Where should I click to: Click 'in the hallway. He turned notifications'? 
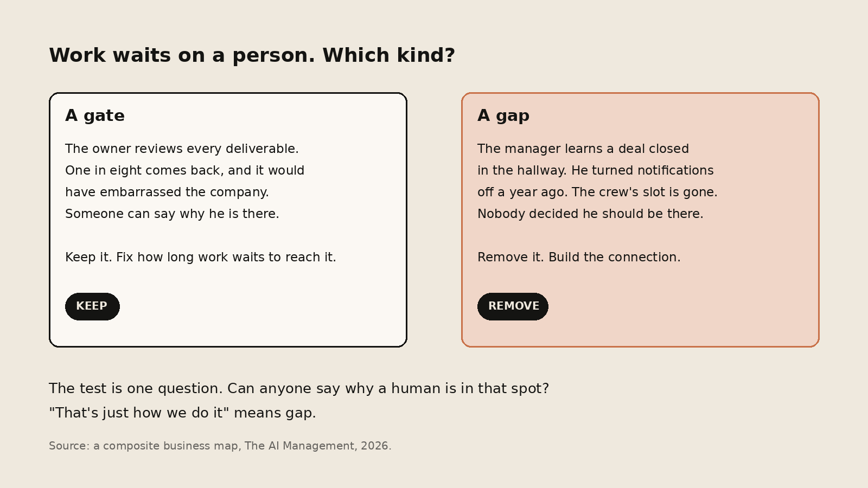(596, 170)
